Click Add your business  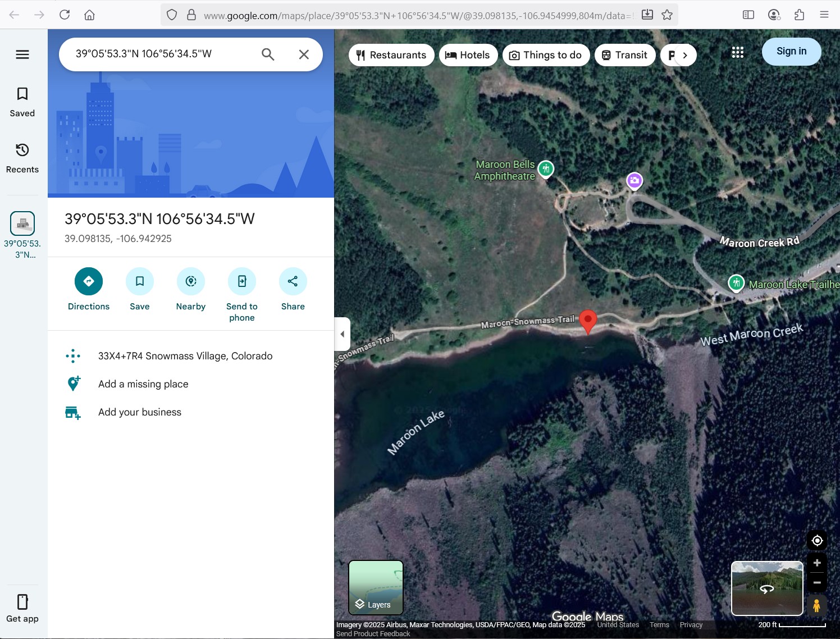click(191, 412)
